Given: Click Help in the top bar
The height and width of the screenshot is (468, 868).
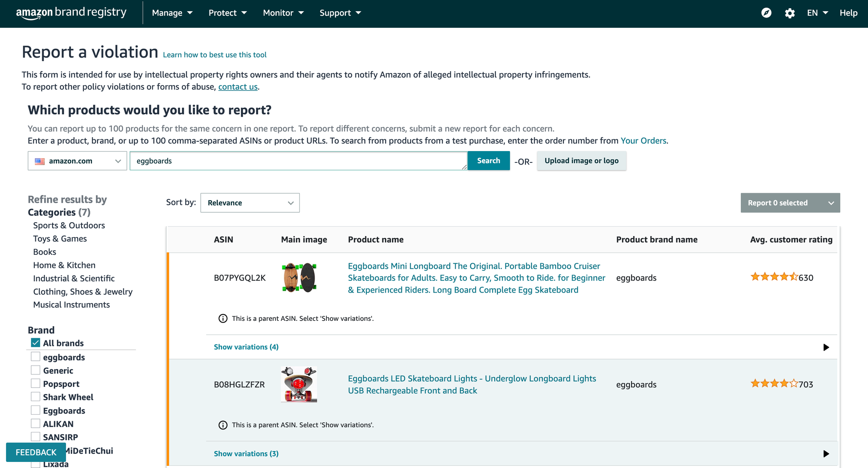Looking at the screenshot, I should tap(848, 13).
